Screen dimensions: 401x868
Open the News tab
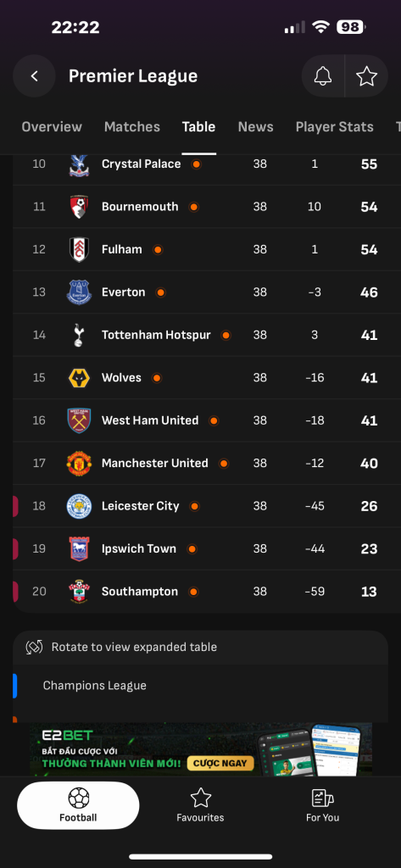tap(255, 127)
